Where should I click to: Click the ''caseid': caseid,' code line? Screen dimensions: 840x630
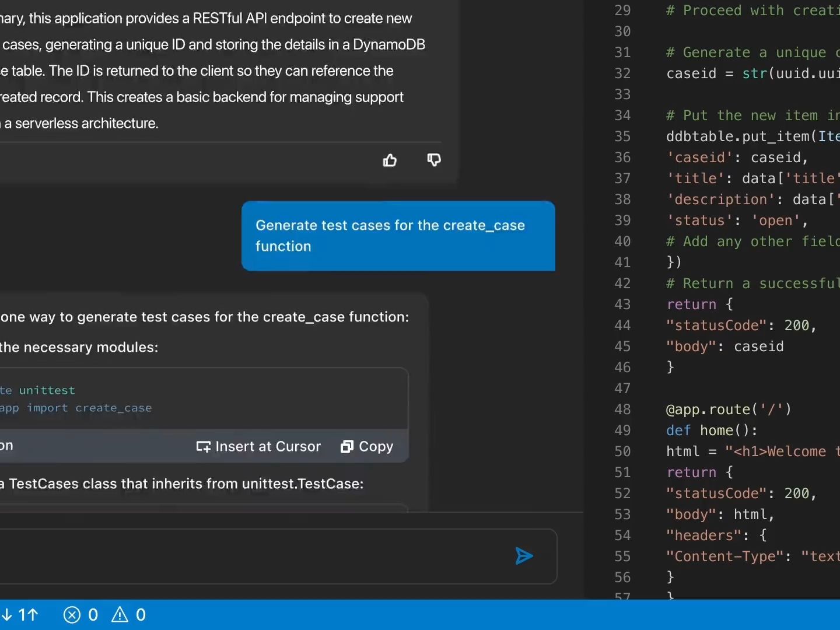click(737, 157)
